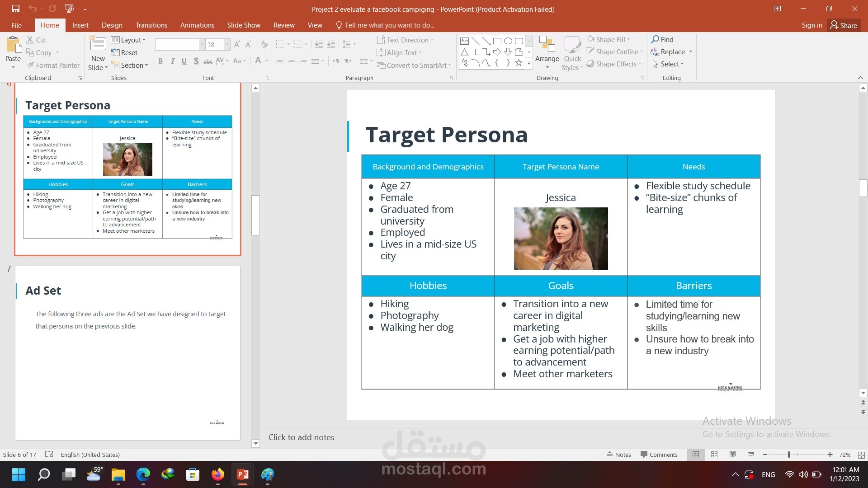
Task: Click Convert to SmartArt
Action: pyautogui.click(x=414, y=65)
